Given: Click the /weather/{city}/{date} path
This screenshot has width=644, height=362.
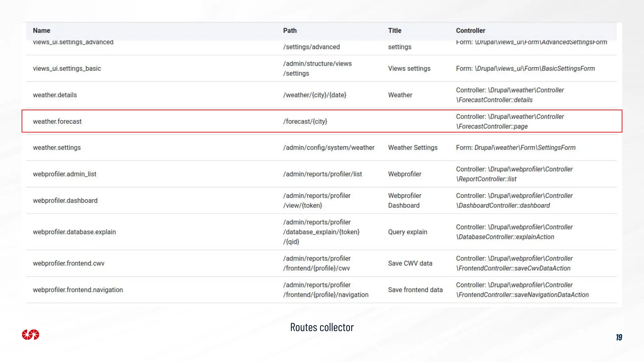Looking at the screenshot, I should pos(314,95).
